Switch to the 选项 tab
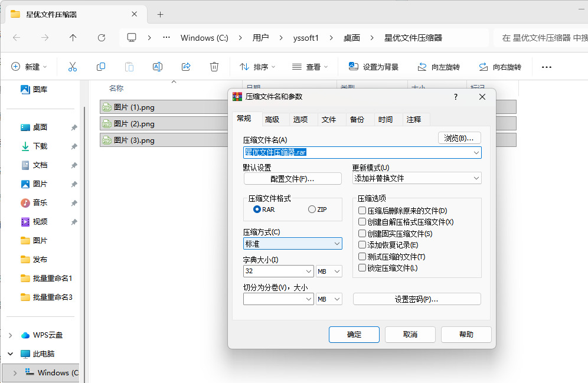The image size is (588, 383). click(300, 120)
